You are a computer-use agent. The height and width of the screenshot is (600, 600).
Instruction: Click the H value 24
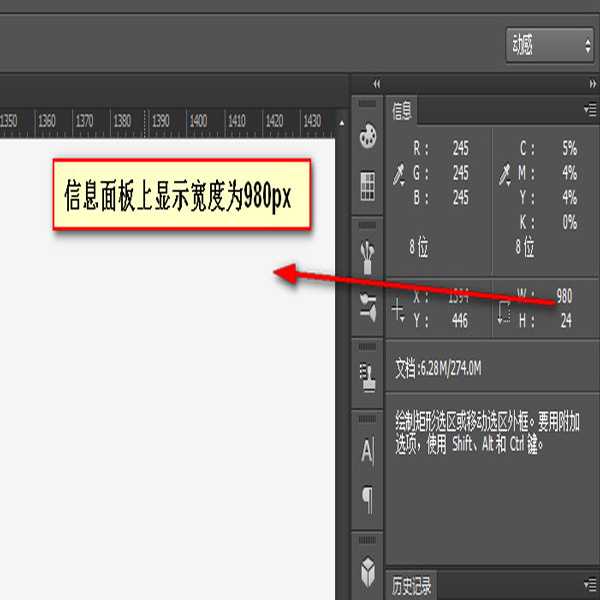click(x=566, y=321)
